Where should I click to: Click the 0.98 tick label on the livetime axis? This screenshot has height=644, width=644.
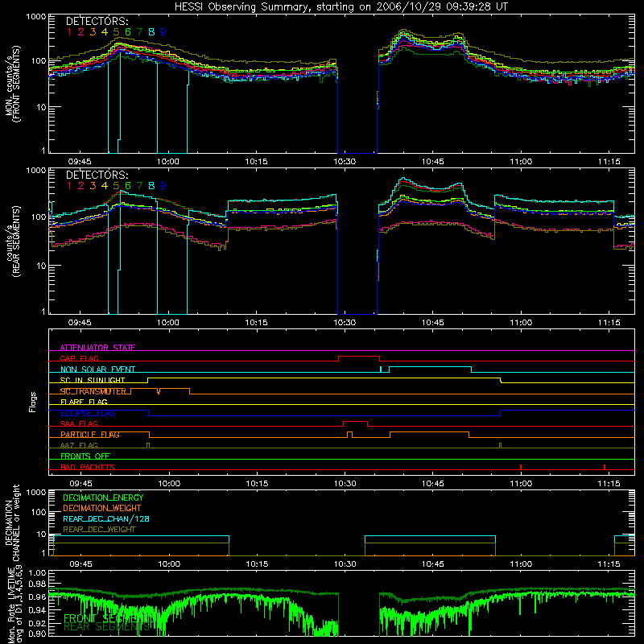[x=38, y=584]
